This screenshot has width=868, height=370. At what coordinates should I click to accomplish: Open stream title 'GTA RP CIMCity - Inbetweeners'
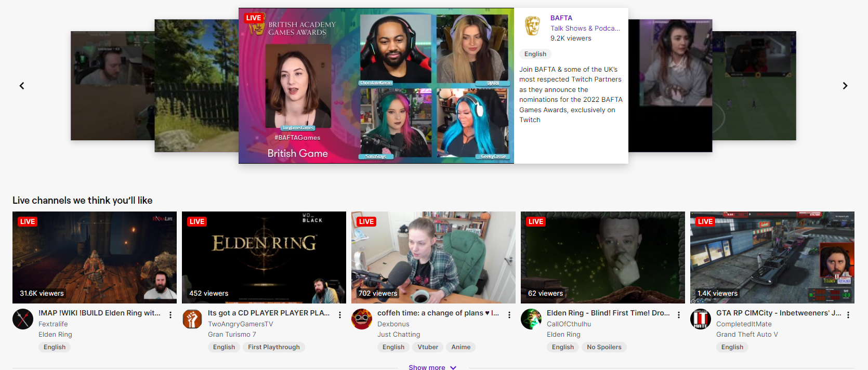point(779,313)
